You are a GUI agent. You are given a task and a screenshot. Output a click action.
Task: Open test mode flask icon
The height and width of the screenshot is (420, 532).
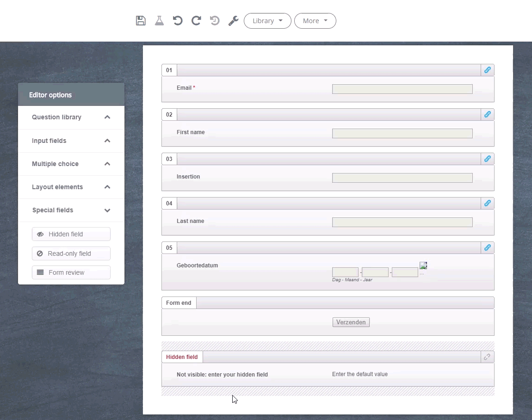point(159,21)
